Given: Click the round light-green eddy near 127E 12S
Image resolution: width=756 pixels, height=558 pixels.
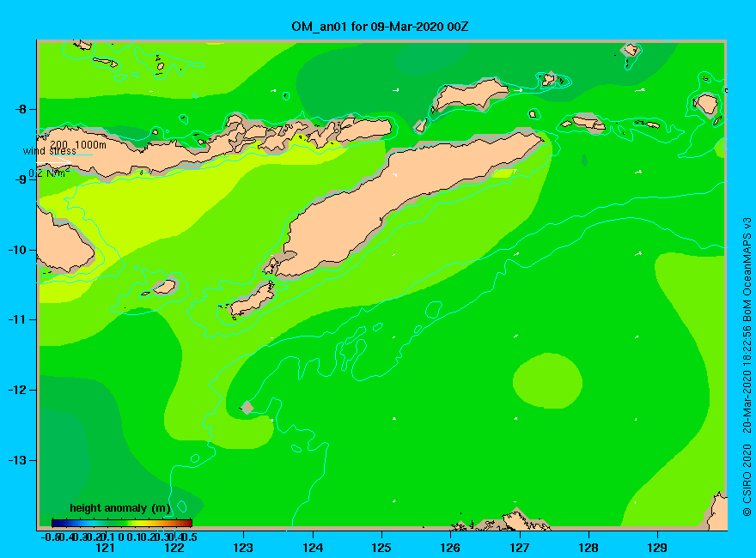Looking at the screenshot, I should 548,381.
